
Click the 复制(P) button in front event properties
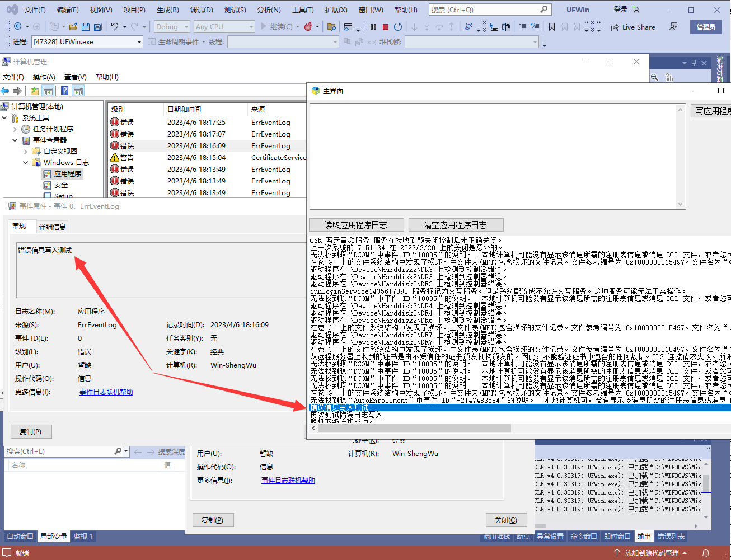coord(31,431)
